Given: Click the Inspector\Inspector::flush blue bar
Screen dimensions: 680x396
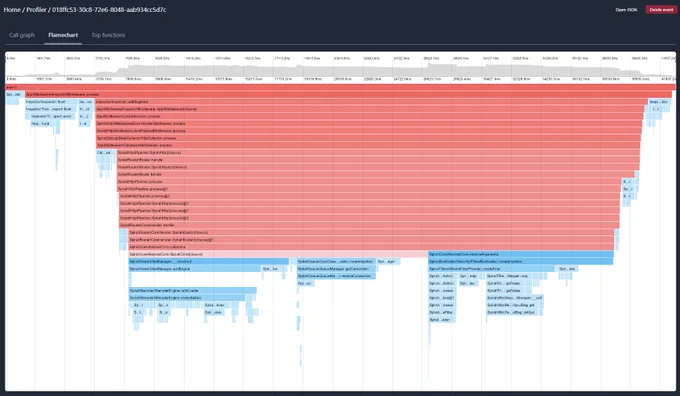Looking at the screenshot, I should tap(51, 102).
